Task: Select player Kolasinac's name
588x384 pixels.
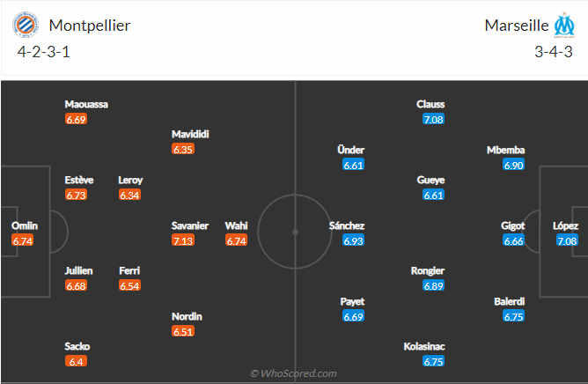Action: (x=424, y=346)
